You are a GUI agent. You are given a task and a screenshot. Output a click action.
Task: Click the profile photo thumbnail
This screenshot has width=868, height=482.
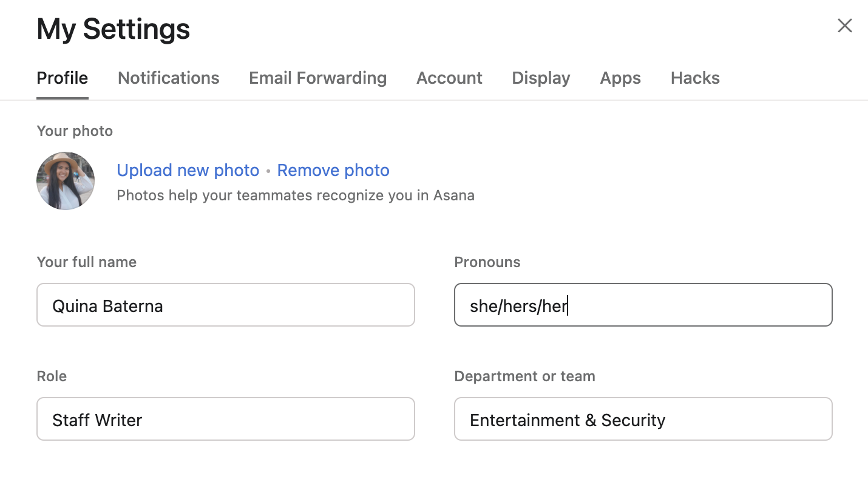coord(65,180)
